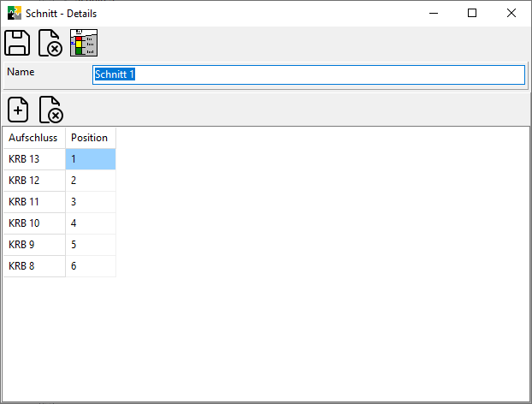Viewport: 532px width, 404px height.
Task: Select the KRB 11 cell
Action: (x=33, y=202)
